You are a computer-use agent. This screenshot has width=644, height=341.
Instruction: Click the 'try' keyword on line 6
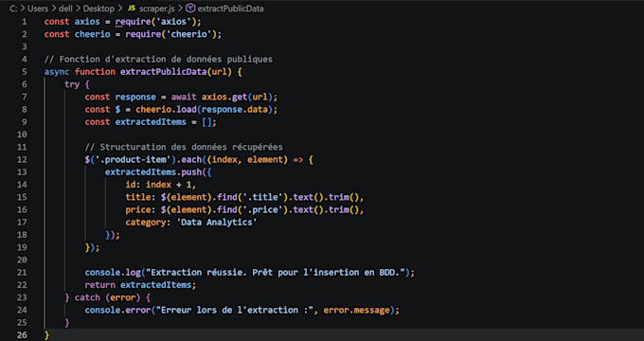(72, 84)
